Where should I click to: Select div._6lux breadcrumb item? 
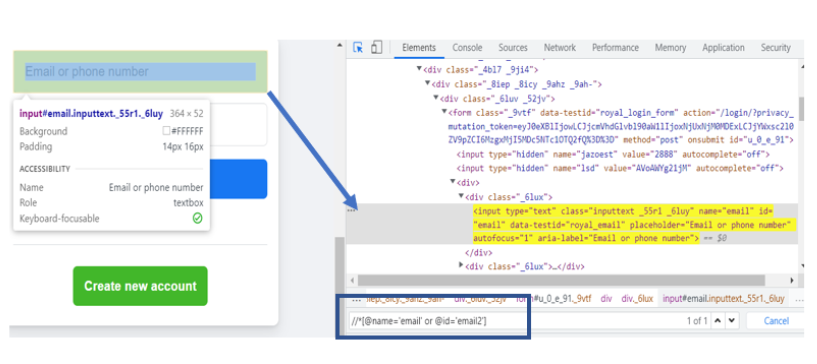[637, 299]
